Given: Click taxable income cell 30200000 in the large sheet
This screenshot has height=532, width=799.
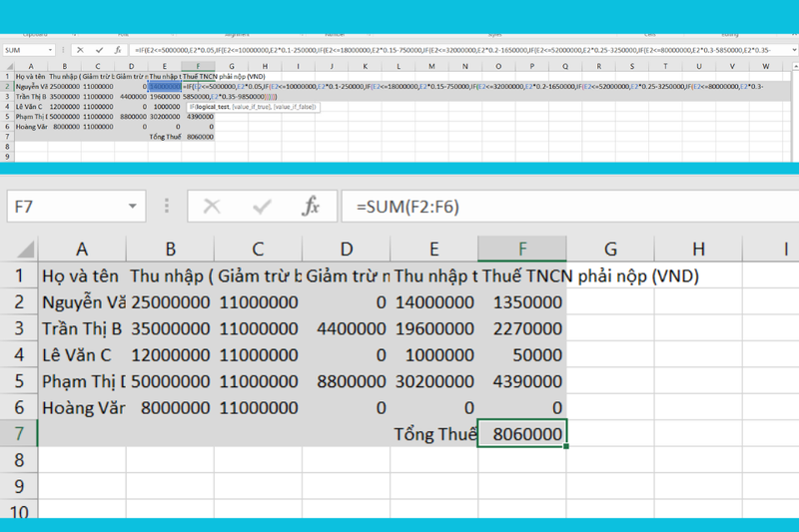Looking at the screenshot, I should click(x=433, y=381).
